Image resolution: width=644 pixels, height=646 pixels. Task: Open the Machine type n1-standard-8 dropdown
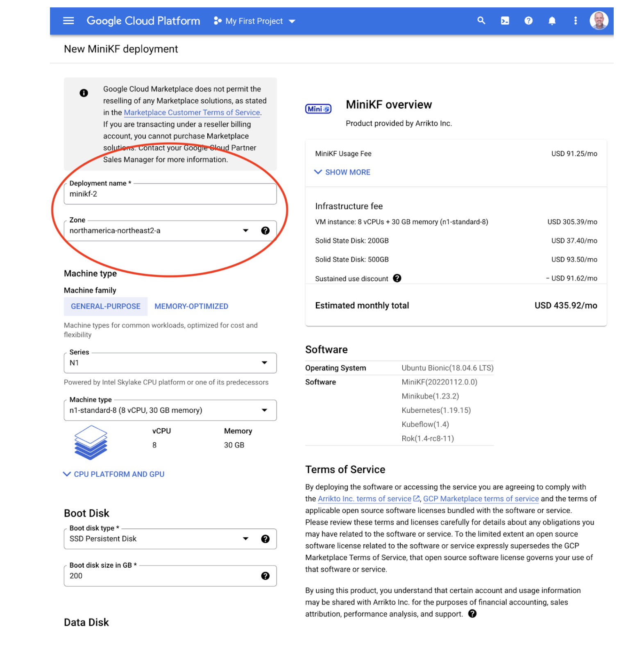(x=170, y=410)
